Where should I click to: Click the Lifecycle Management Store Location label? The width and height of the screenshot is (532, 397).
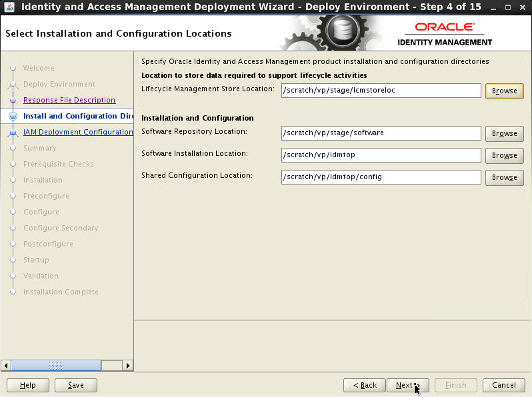click(208, 89)
